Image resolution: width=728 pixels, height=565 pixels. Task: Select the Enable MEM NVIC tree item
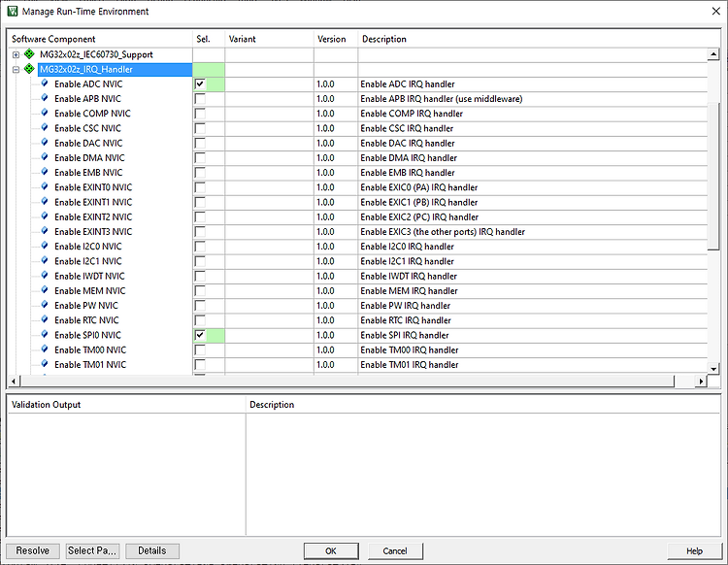click(x=90, y=290)
